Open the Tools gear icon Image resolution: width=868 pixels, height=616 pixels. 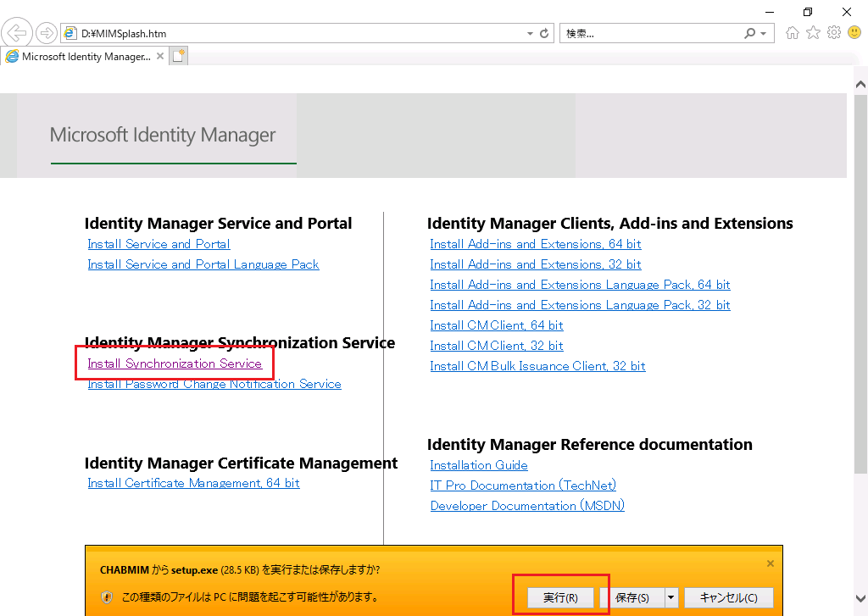click(x=834, y=33)
